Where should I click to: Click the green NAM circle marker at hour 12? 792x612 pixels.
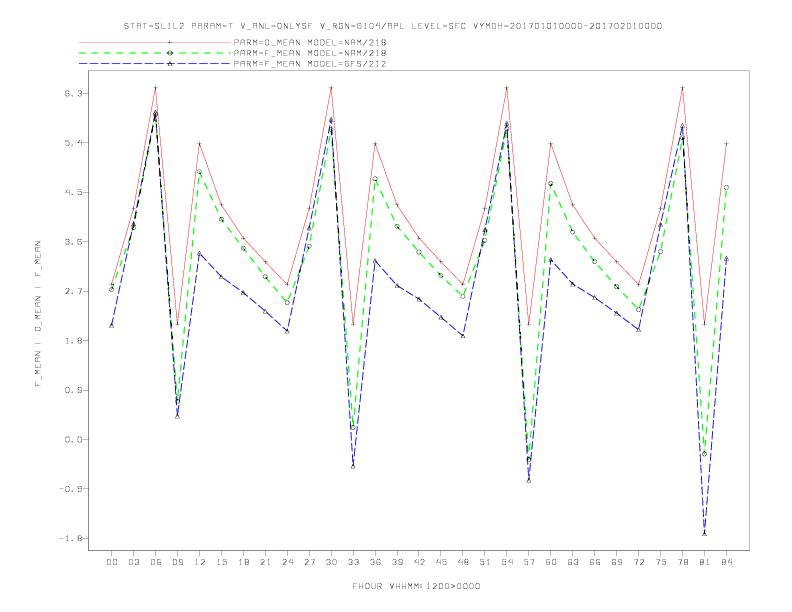pos(200,172)
